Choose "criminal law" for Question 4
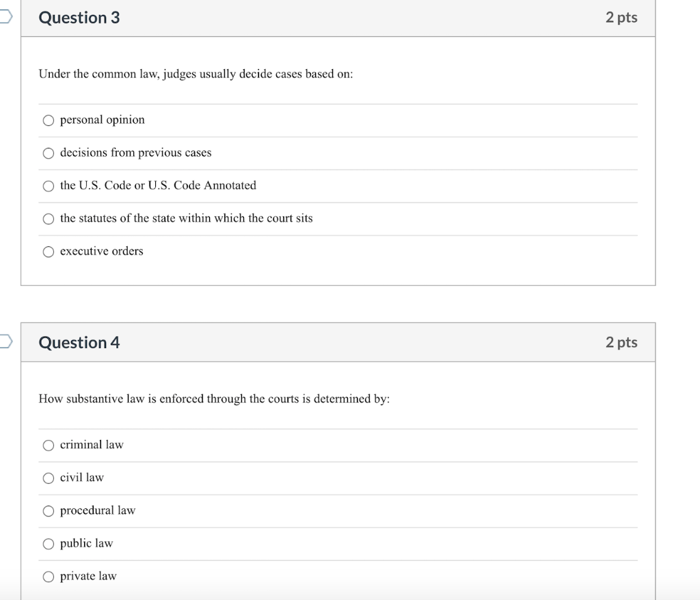700x600 pixels. (49, 445)
